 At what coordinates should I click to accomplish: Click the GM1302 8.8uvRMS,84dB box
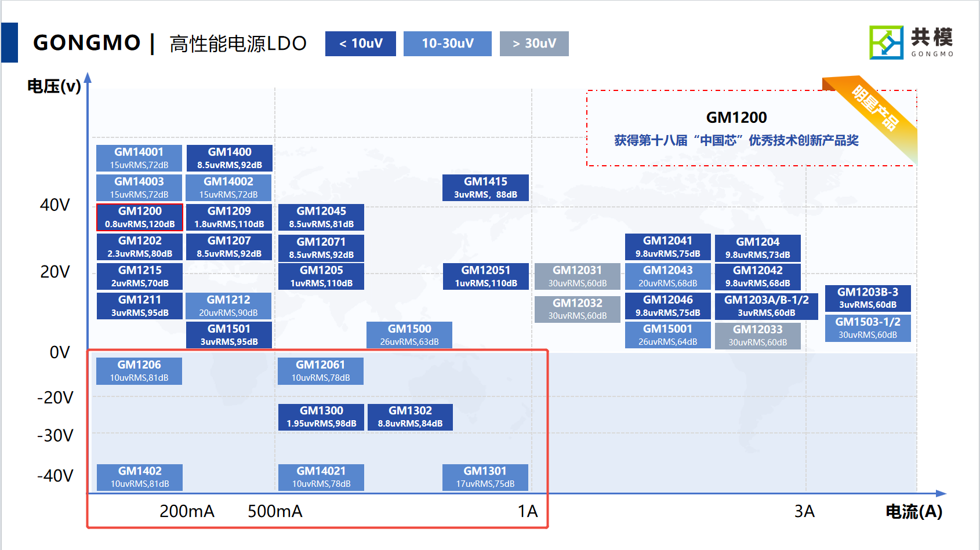[410, 417]
